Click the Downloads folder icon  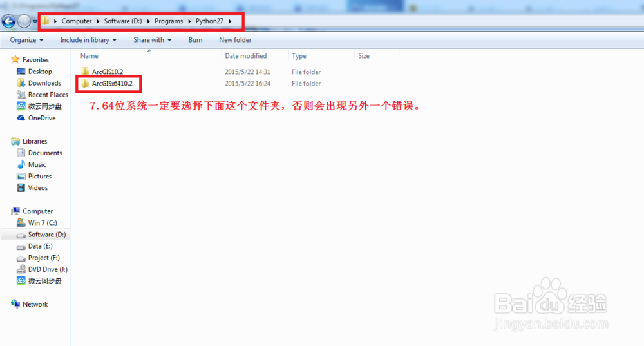tap(21, 83)
